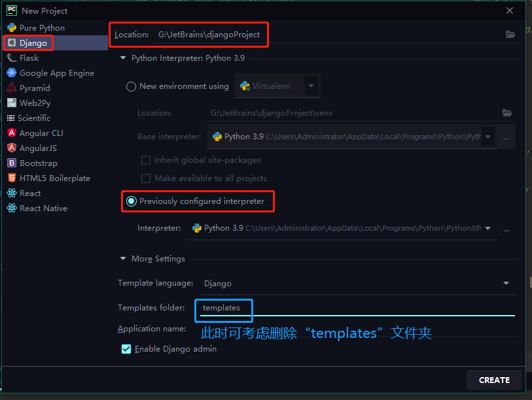This screenshot has width=532, height=400.
Task: Open Interpreter dropdown arrow
Action: (488, 228)
